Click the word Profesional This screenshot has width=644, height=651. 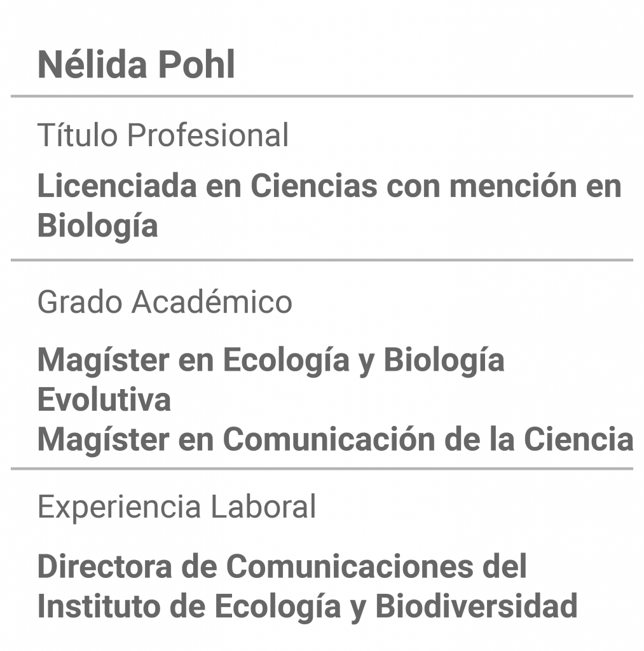click(x=208, y=135)
